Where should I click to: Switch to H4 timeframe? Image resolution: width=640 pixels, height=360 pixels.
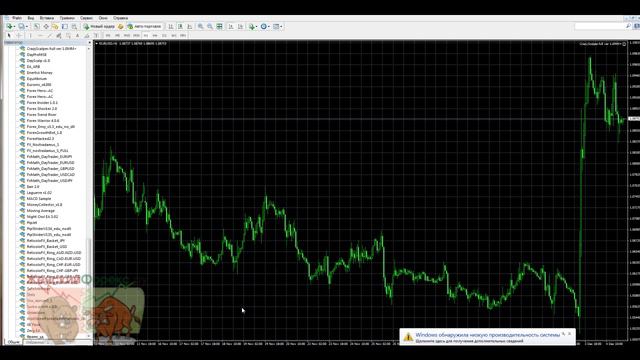pyautogui.click(x=155, y=36)
